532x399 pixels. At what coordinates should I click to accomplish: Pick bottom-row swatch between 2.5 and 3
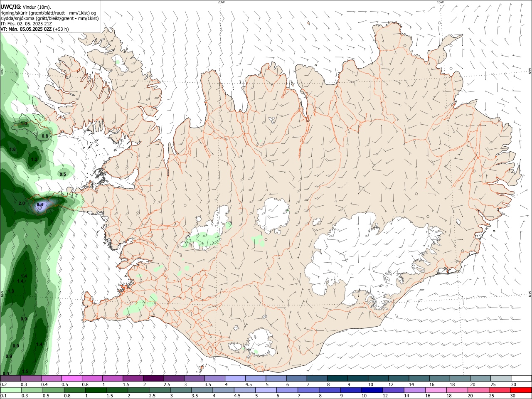click(x=159, y=390)
